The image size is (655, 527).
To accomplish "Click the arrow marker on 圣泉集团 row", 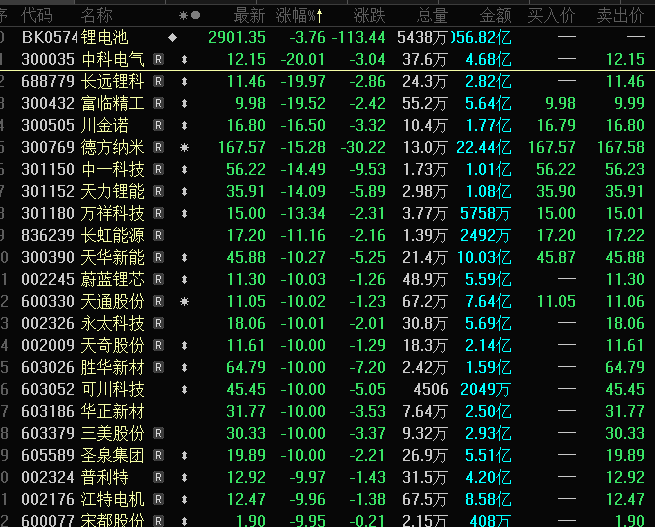I will coord(184,456).
